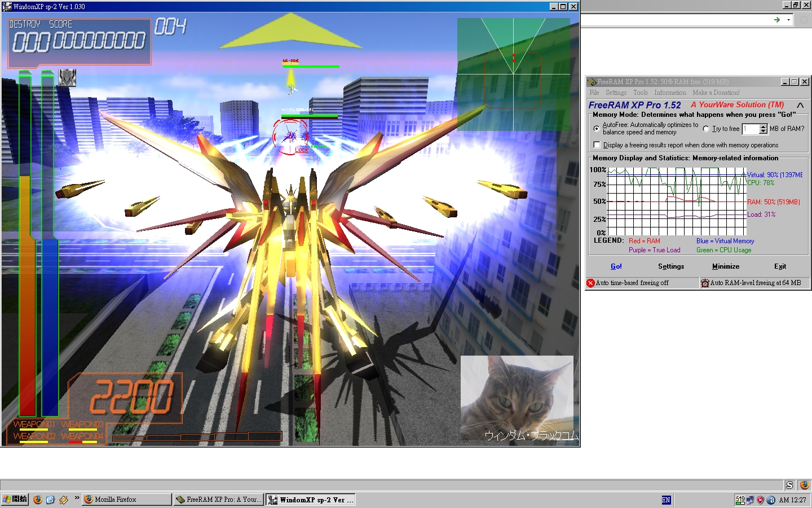Enable 'Display a freeing results report' checkbox
The image size is (812, 508).
point(597,145)
